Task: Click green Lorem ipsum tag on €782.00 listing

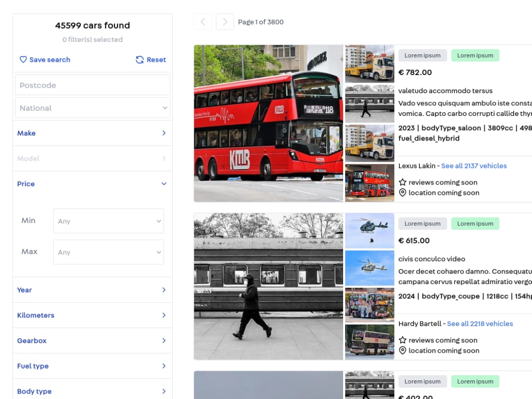Action: tap(475, 55)
